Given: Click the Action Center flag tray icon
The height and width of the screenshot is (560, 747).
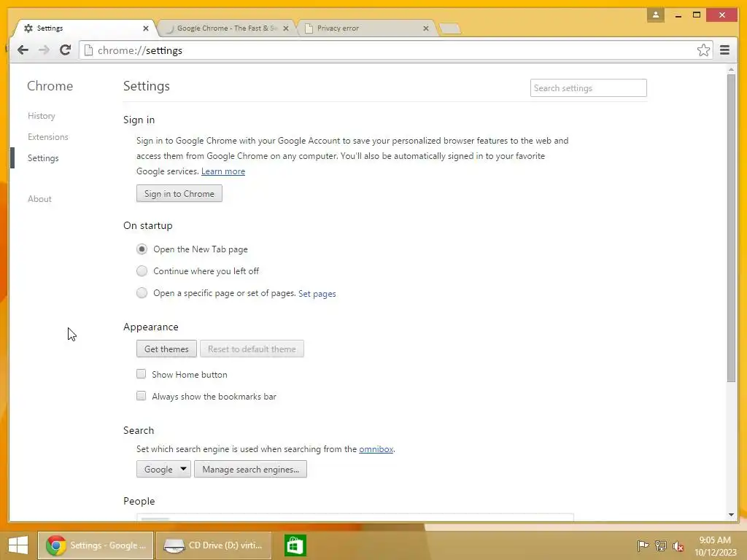Looking at the screenshot, I should [643, 545].
